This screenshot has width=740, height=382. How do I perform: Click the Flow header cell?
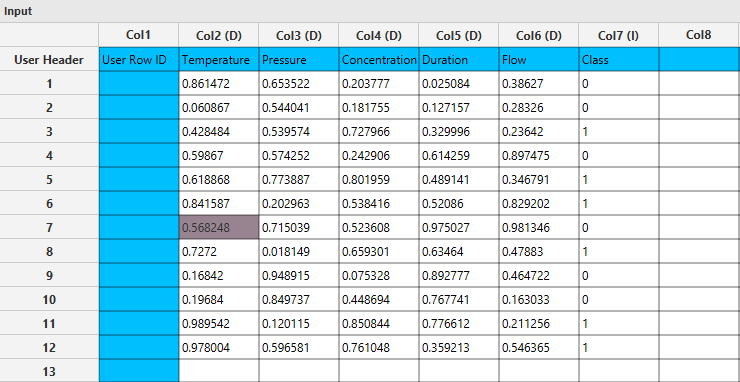tap(539, 59)
